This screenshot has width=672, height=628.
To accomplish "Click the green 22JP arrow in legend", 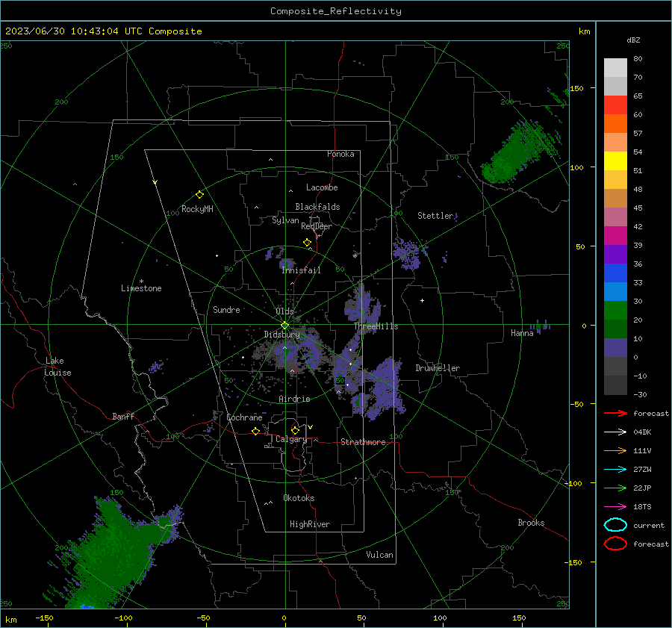I will click(x=615, y=488).
